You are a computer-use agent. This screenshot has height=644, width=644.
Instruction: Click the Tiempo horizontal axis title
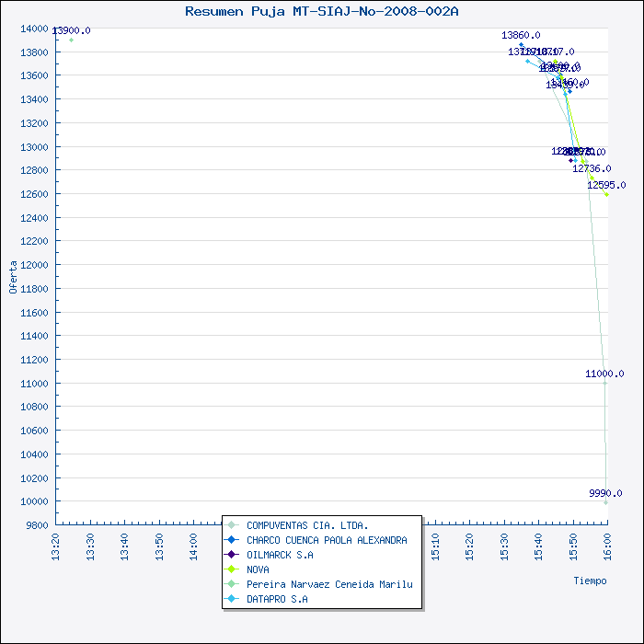[590, 581]
